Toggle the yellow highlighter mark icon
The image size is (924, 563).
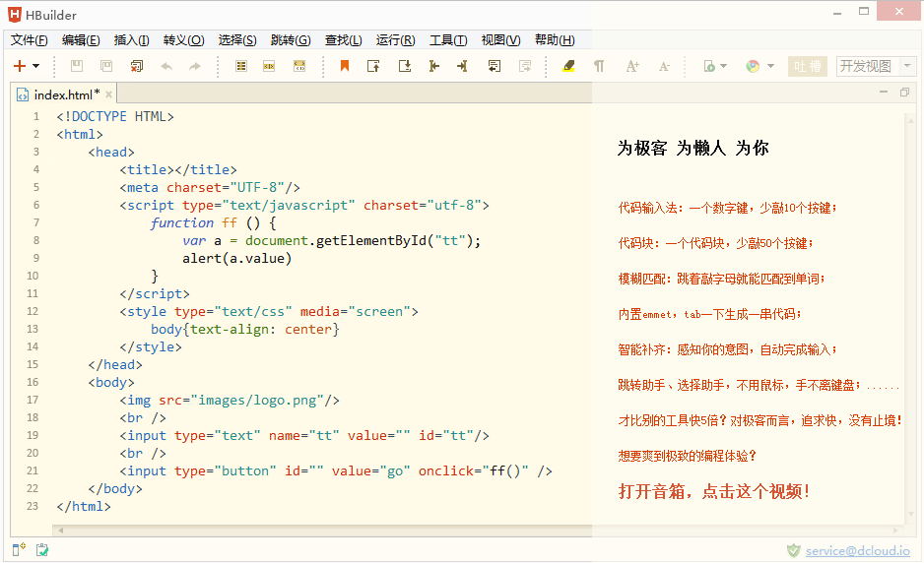568,66
